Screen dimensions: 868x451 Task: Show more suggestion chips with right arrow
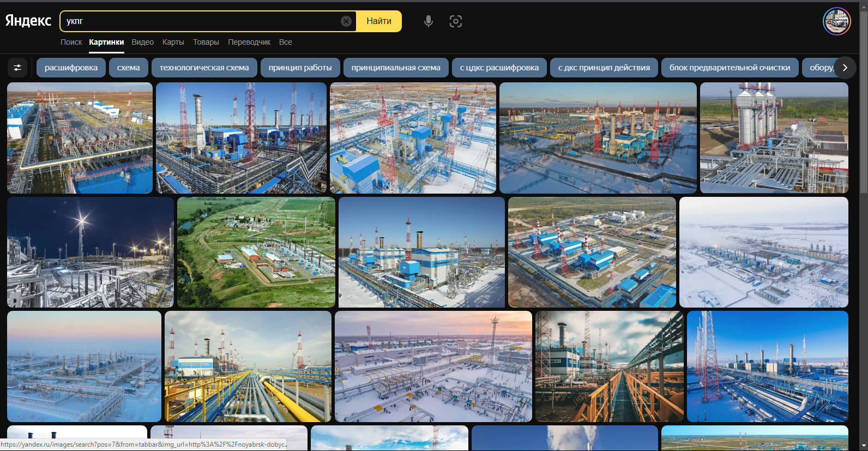pyautogui.click(x=845, y=68)
